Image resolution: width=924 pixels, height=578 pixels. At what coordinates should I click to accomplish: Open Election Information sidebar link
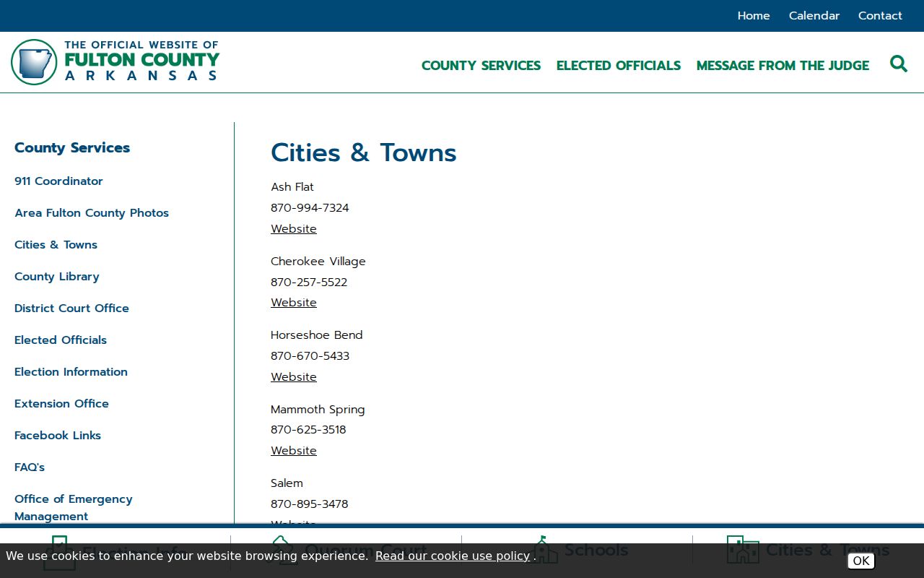[x=71, y=372]
